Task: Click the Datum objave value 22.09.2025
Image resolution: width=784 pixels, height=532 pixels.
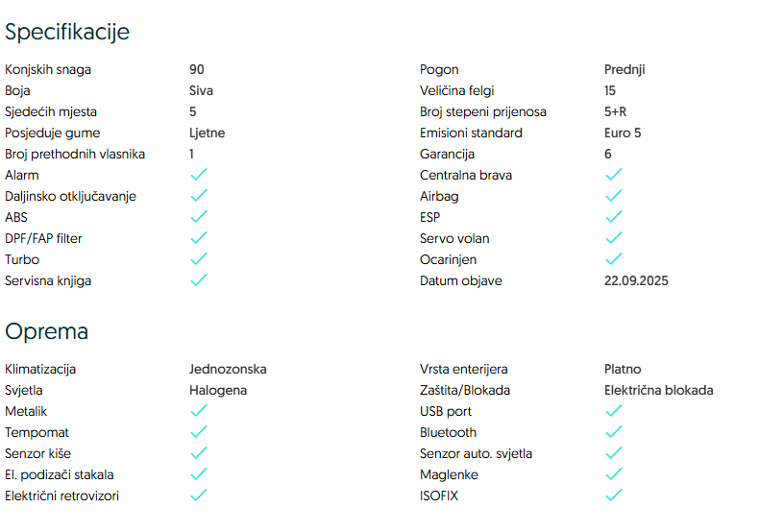Action: [636, 280]
